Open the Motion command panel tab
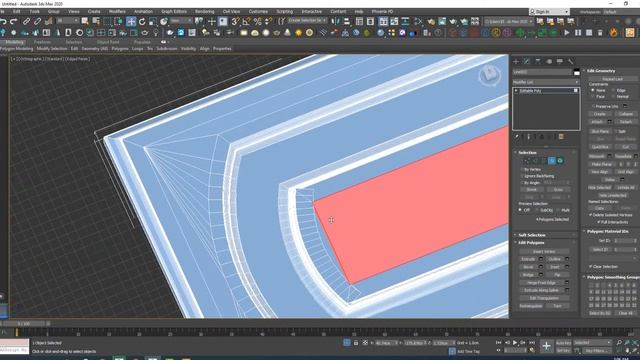 549,61
